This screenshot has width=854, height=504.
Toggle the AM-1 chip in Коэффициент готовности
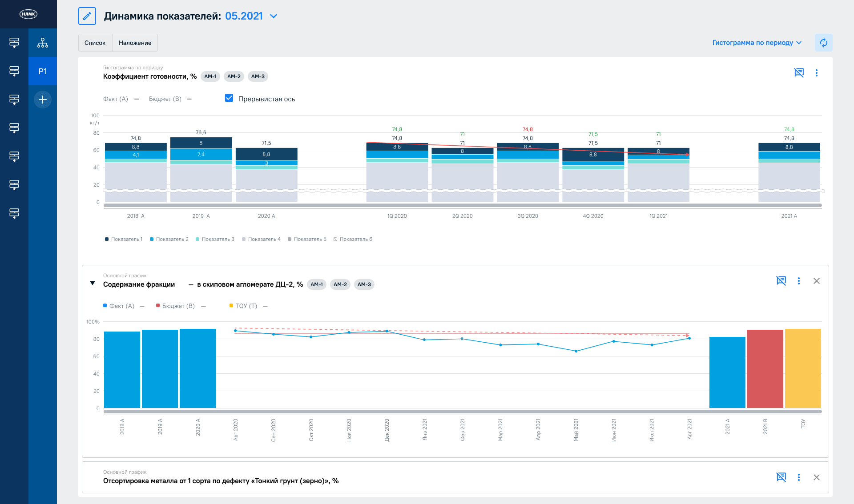coord(210,76)
